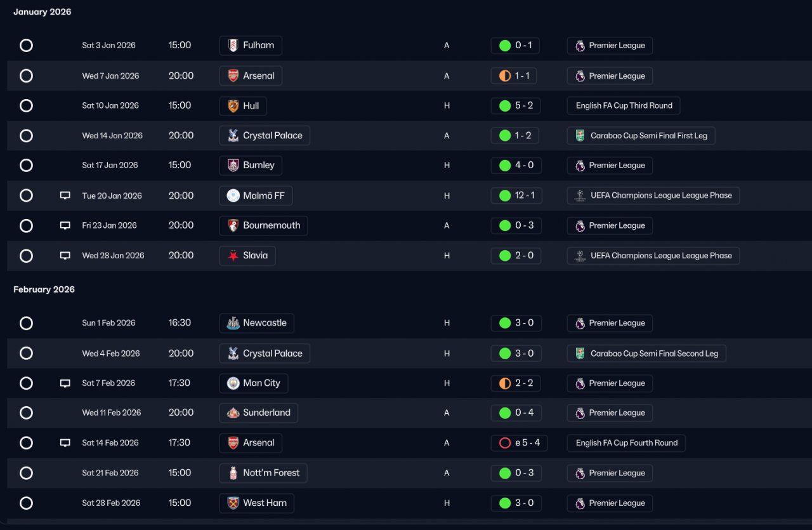812x530 pixels.
Task: Click the TV icon for the Bournemouth fixture
Action: tap(65, 225)
